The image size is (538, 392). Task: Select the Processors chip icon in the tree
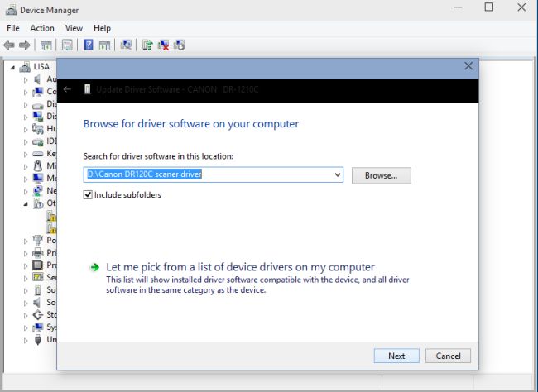[x=38, y=265]
